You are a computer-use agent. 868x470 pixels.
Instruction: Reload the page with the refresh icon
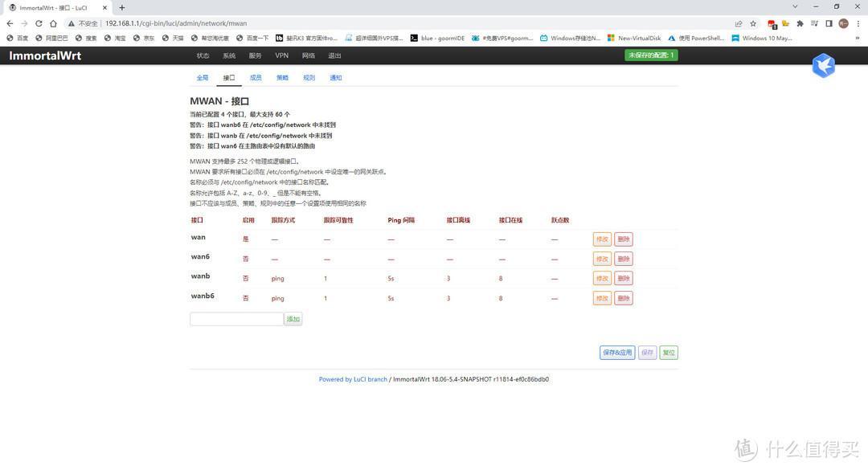39,23
